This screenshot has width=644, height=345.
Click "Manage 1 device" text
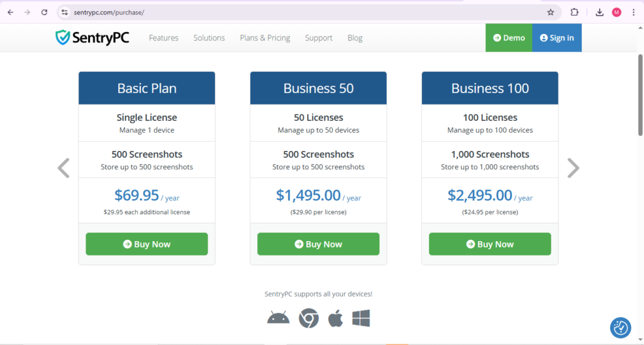pos(147,130)
